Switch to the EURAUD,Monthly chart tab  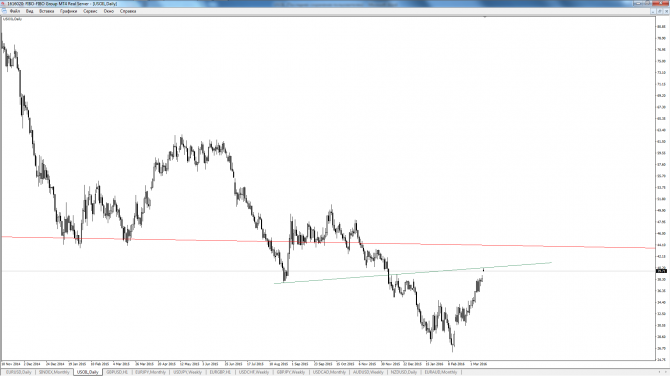coord(441,372)
